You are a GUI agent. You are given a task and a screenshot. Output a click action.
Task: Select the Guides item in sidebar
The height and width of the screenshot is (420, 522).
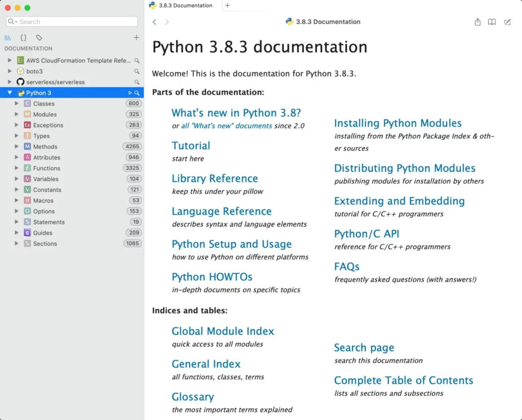(x=42, y=233)
